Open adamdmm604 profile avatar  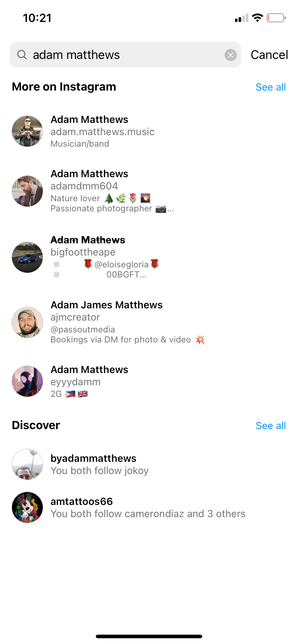pos(27,191)
